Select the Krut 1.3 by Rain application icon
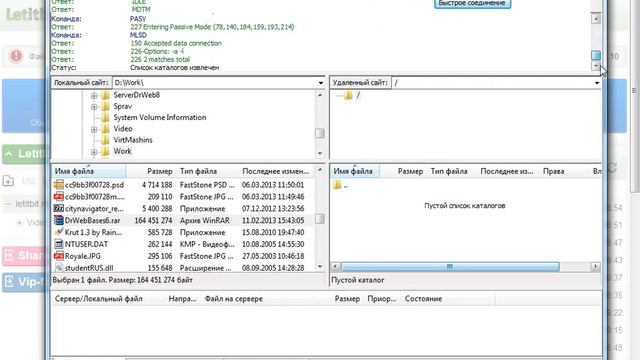Image resolution: width=640 pixels, height=360 pixels. pos(59,232)
